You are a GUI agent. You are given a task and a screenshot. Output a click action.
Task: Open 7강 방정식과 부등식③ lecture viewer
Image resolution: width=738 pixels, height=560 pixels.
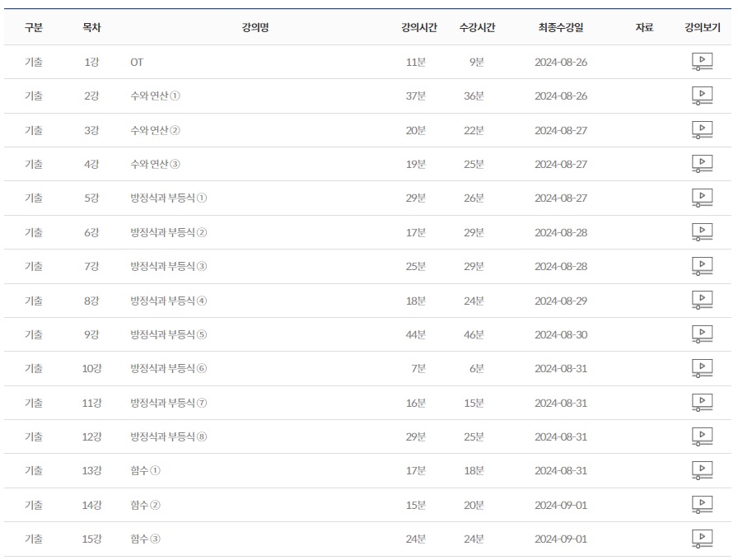click(702, 266)
